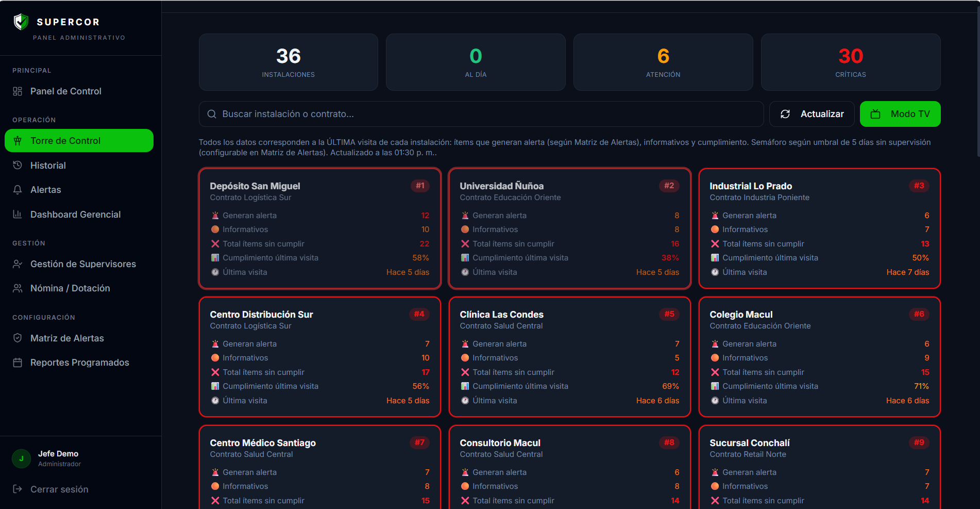Screen dimensions: 980x509
Task: Click the siren icon in Colegio Macul card
Action: tap(715, 344)
